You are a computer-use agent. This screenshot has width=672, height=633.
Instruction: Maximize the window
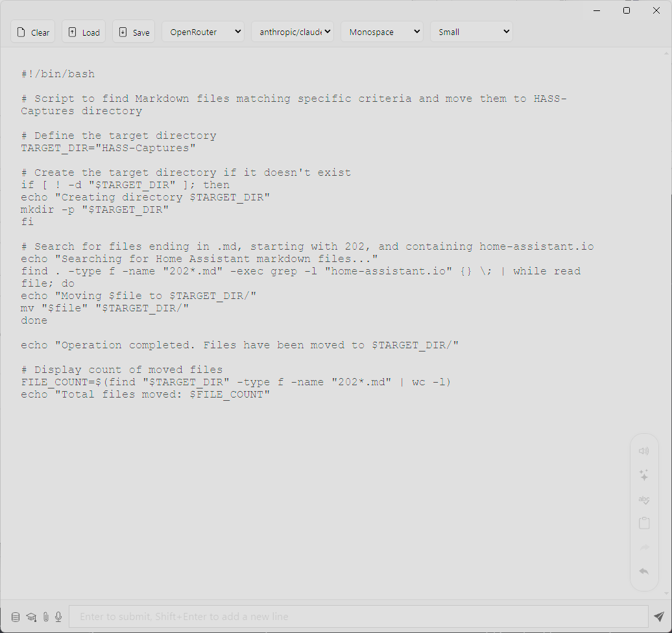click(627, 10)
